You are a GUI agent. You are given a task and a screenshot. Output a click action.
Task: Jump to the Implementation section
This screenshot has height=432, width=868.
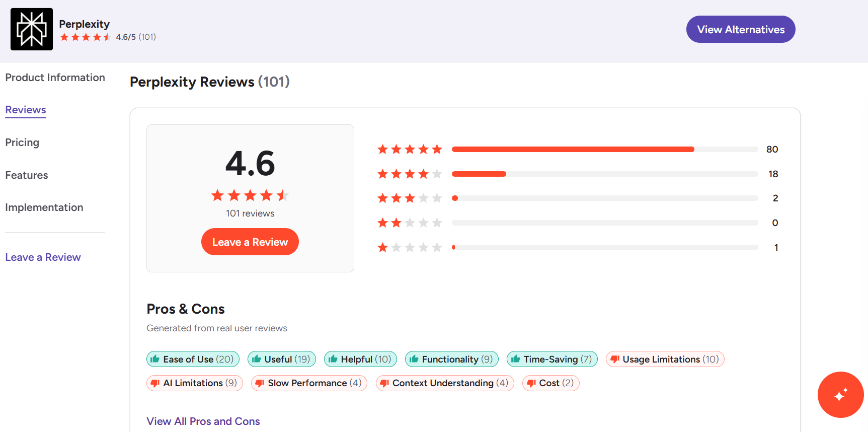pos(44,207)
